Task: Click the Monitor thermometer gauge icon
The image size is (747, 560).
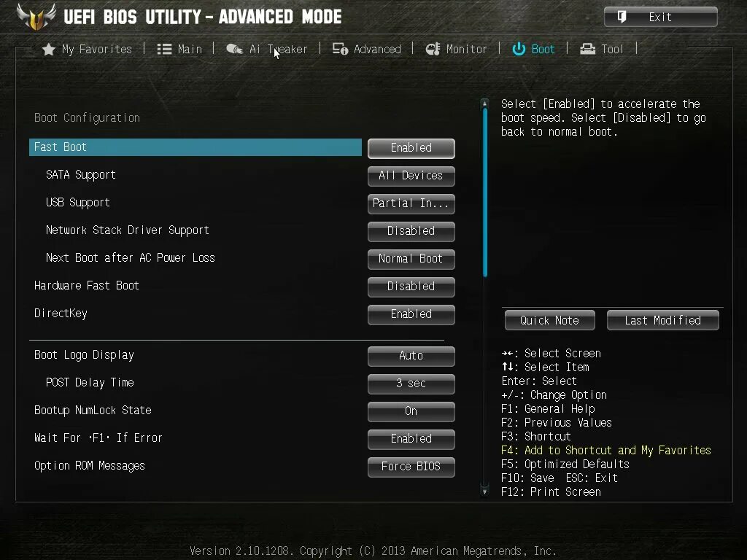Action: (433, 49)
